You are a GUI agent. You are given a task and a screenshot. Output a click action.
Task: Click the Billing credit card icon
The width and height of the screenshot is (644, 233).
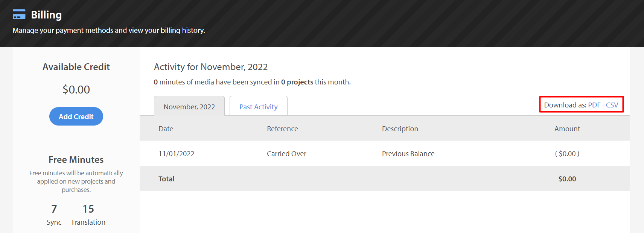click(19, 14)
